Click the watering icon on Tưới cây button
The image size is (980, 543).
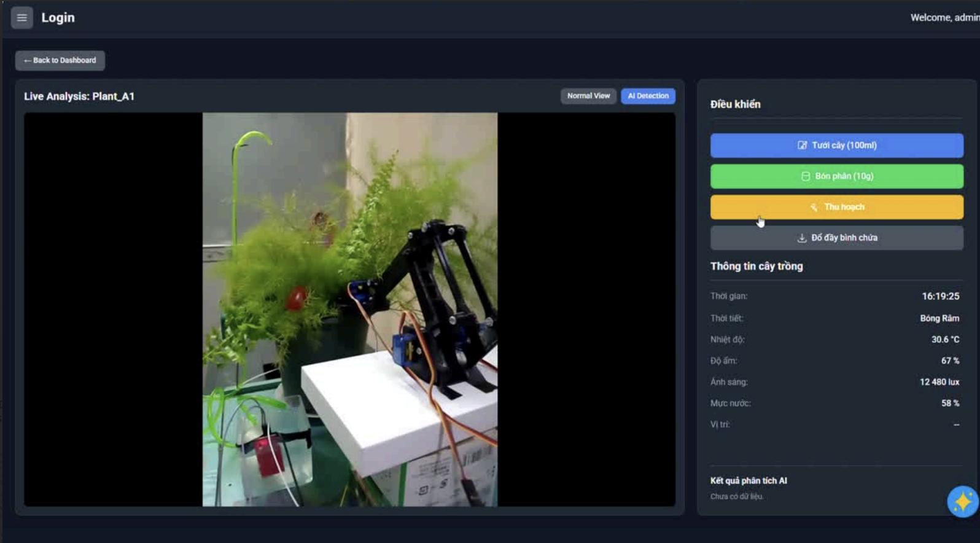click(x=802, y=146)
